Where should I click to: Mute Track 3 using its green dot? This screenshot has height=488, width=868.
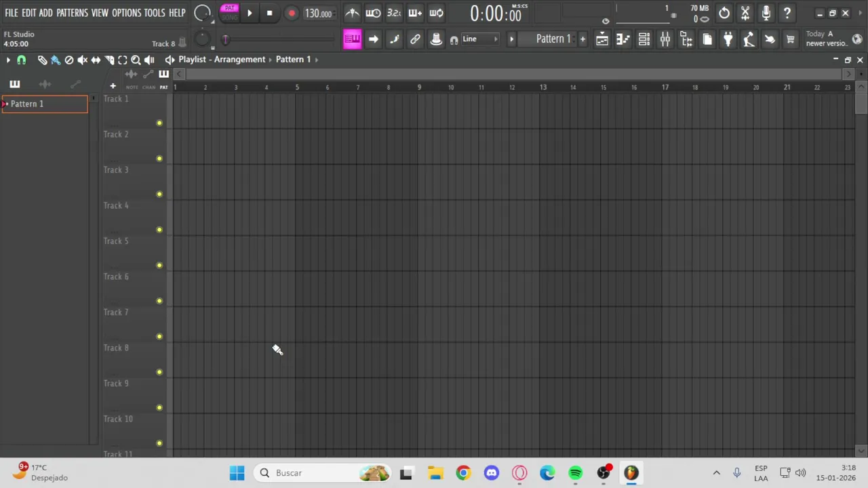pos(159,194)
